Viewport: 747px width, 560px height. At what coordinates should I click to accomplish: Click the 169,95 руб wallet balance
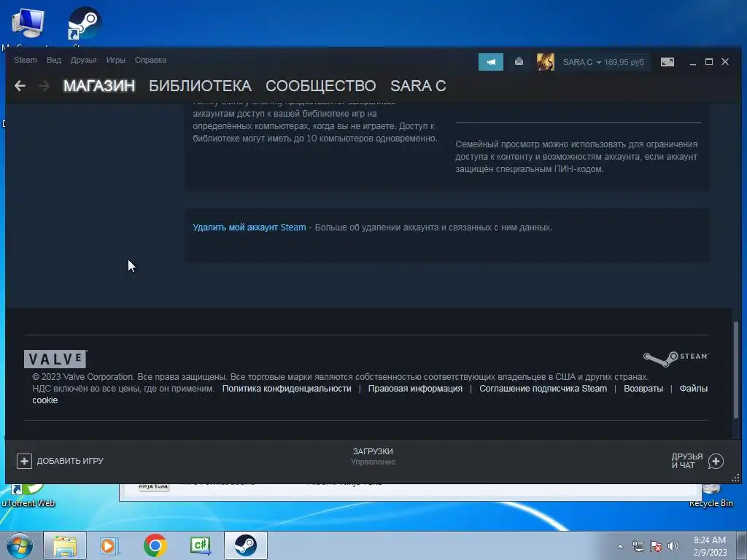click(624, 62)
